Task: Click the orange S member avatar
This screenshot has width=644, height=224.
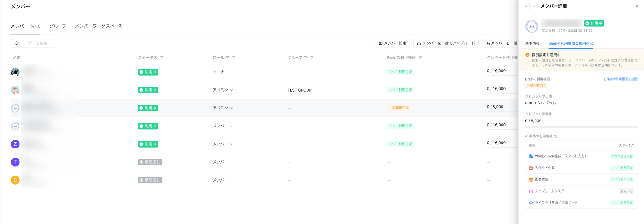Action: point(15,180)
